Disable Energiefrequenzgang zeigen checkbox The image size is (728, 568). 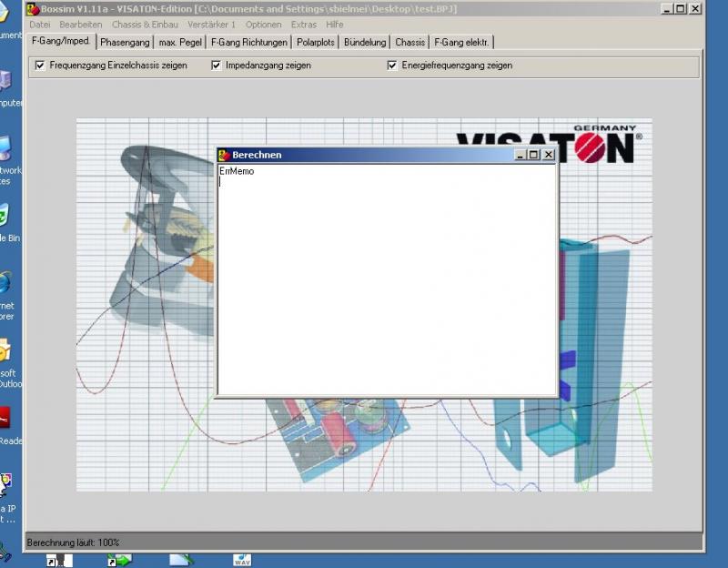(x=392, y=66)
